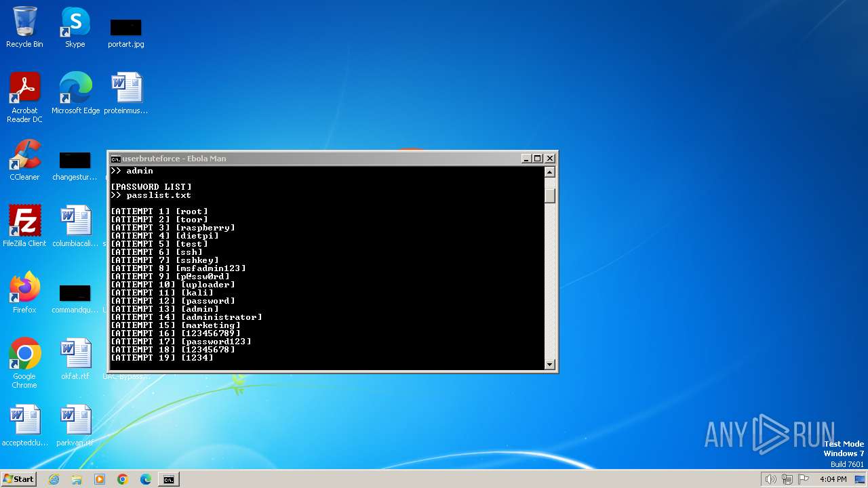Click the '[ATTEMPT 4] [dietpi]' line

click(165, 236)
